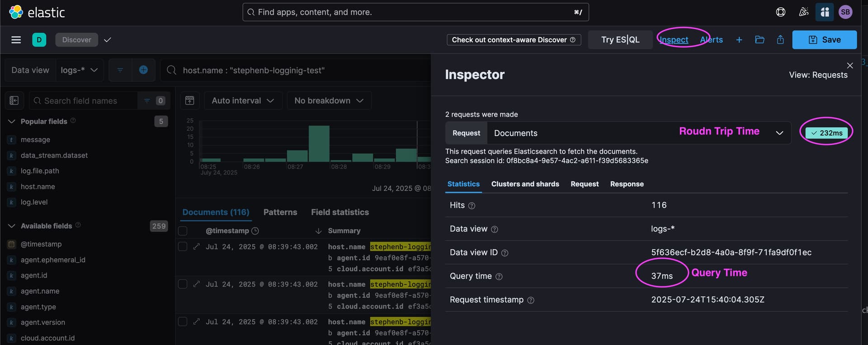Click the 232ms request status badge
This screenshot has height=345, width=868.
pyautogui.click(x=826, y=133)
